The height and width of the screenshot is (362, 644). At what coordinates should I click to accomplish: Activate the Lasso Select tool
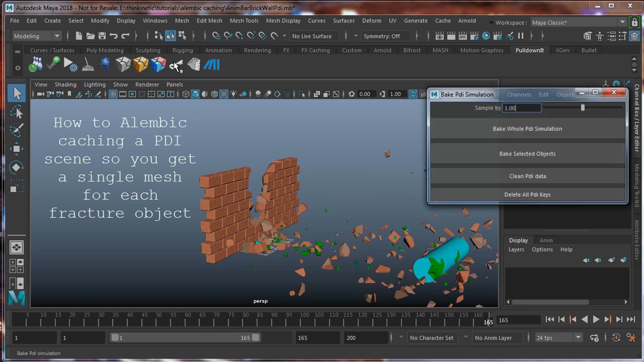point(17,112)
